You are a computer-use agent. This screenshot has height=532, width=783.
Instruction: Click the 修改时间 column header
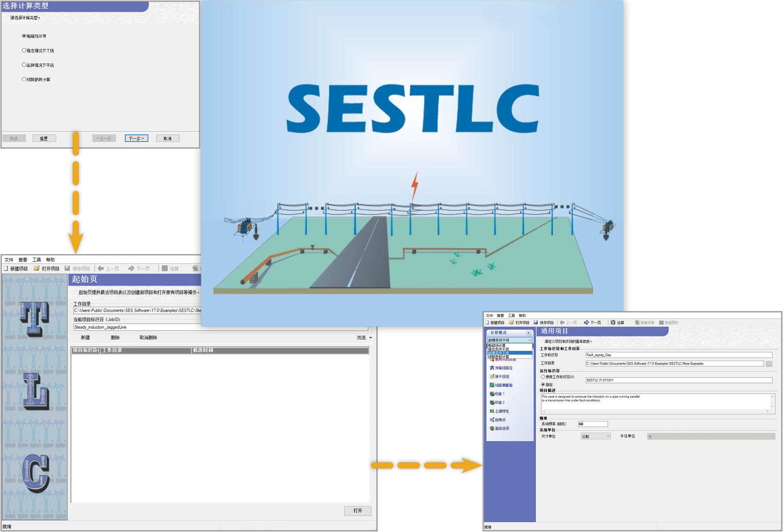click(280, 350)
